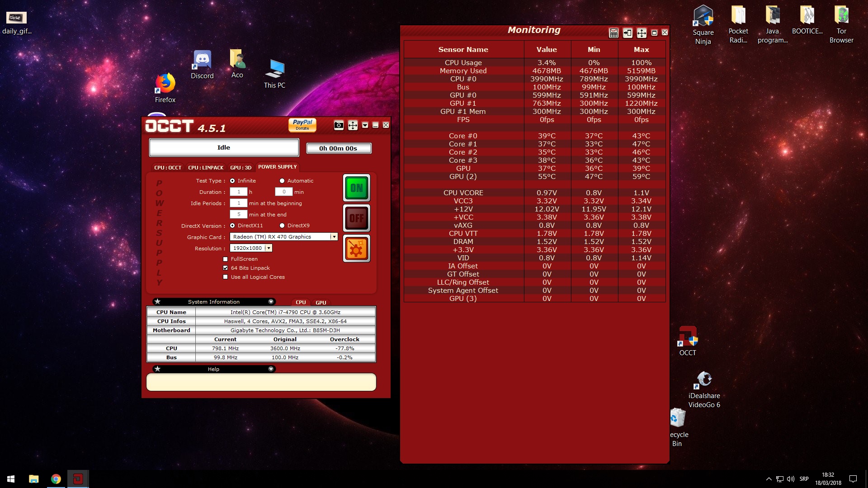Open the Firefox desktop icon
868x488 pixels.
(x=165, y=88)
